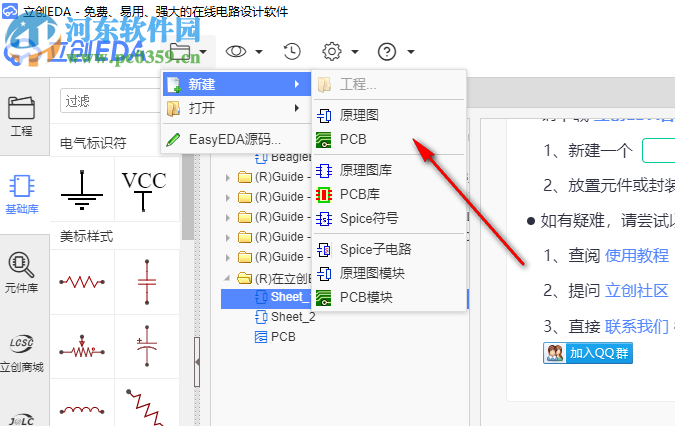Open the settings gear icon
Viewport: 675px width, 426px height.
[x=332, y=52]
